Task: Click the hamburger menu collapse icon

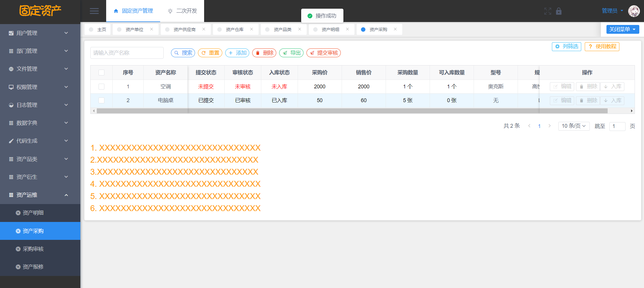Action: point(94,11)
